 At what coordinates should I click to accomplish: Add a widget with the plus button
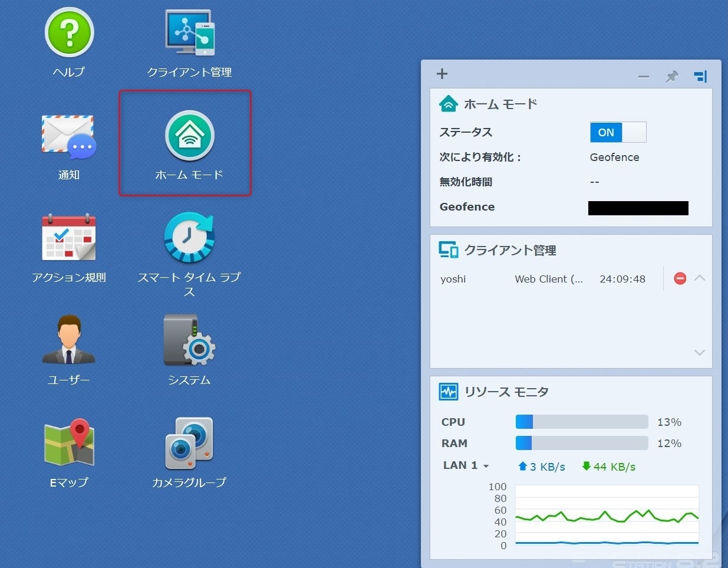[442, 74]
